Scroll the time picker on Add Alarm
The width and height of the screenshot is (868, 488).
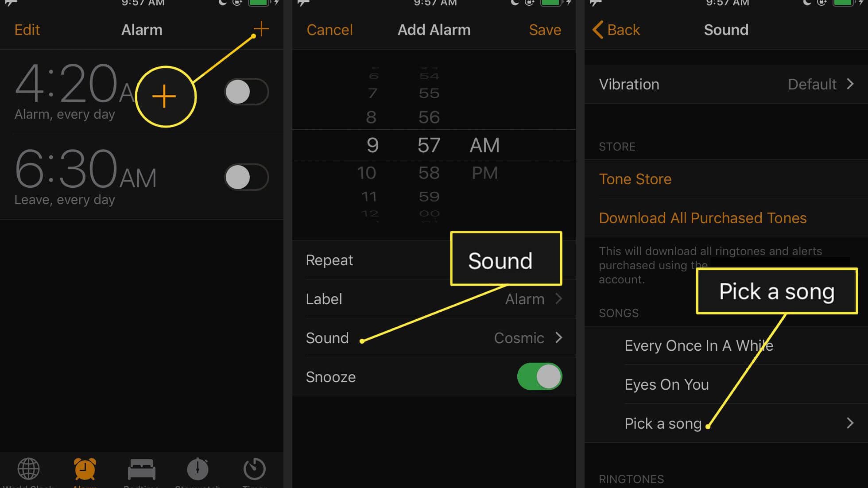[434, 145]
